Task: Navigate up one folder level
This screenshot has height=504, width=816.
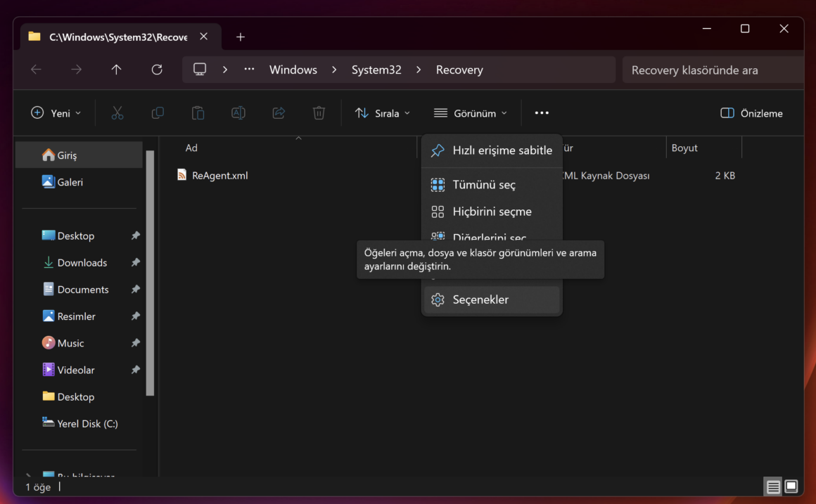Action: 116,70
